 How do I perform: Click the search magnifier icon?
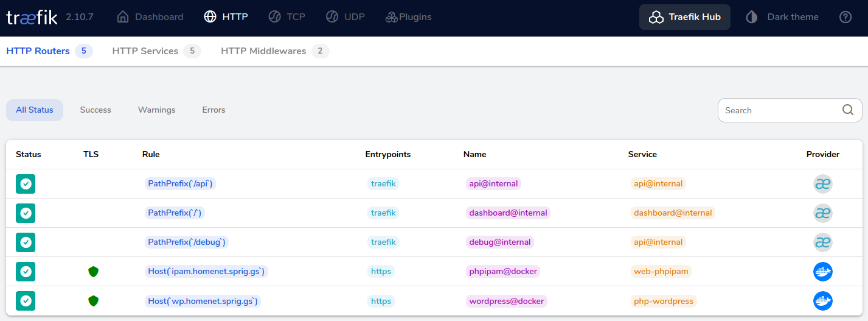pyautogui.click(x=848, y=110)
